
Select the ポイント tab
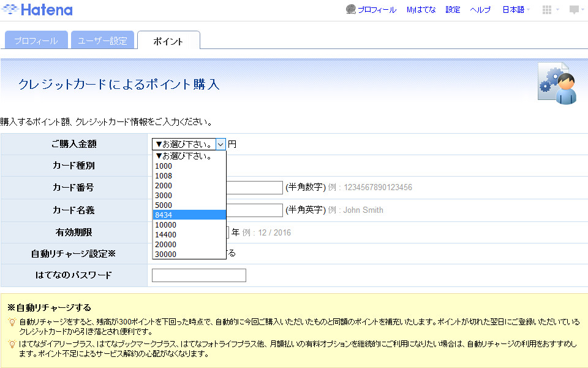(168, 40)
